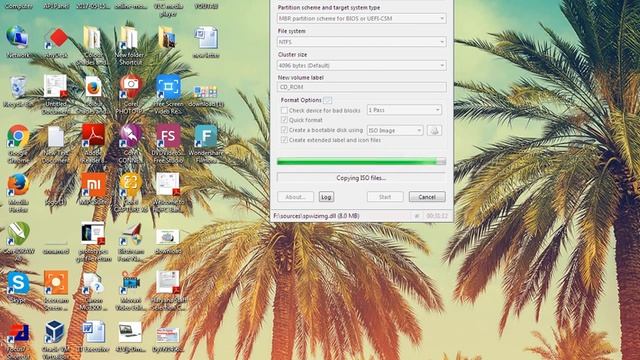Viewport: 640px width, 360px height.
Task: Toggle the Quick format checkbox
Action: pyautogui.click(x=284, y=120)
